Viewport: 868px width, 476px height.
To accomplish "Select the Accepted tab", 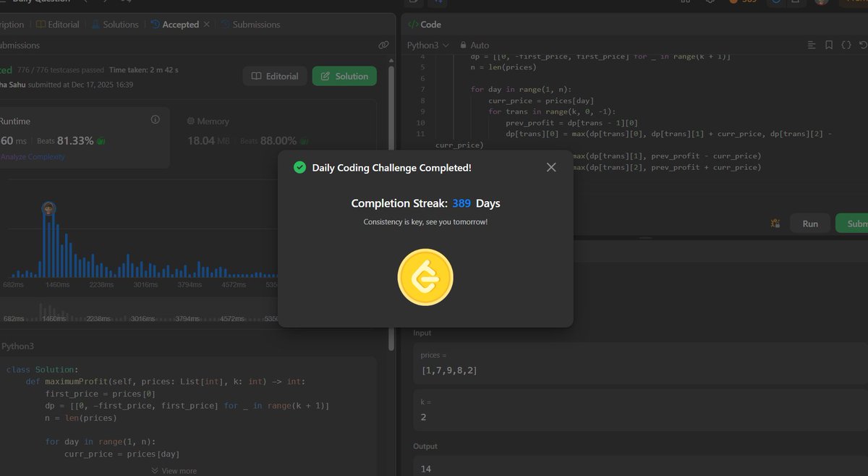I will click(x=174, y=24).
